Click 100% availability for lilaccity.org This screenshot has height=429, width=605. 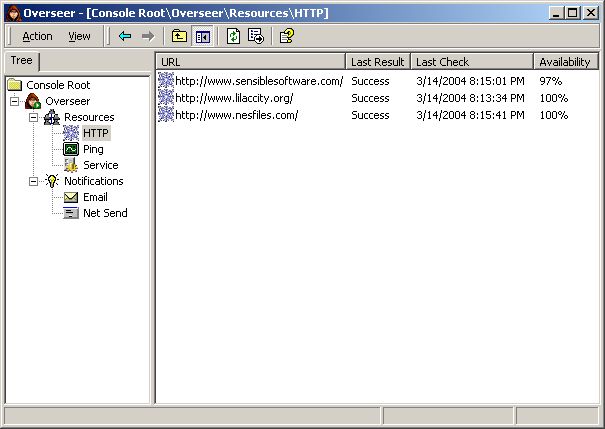(x=554, y=98)
